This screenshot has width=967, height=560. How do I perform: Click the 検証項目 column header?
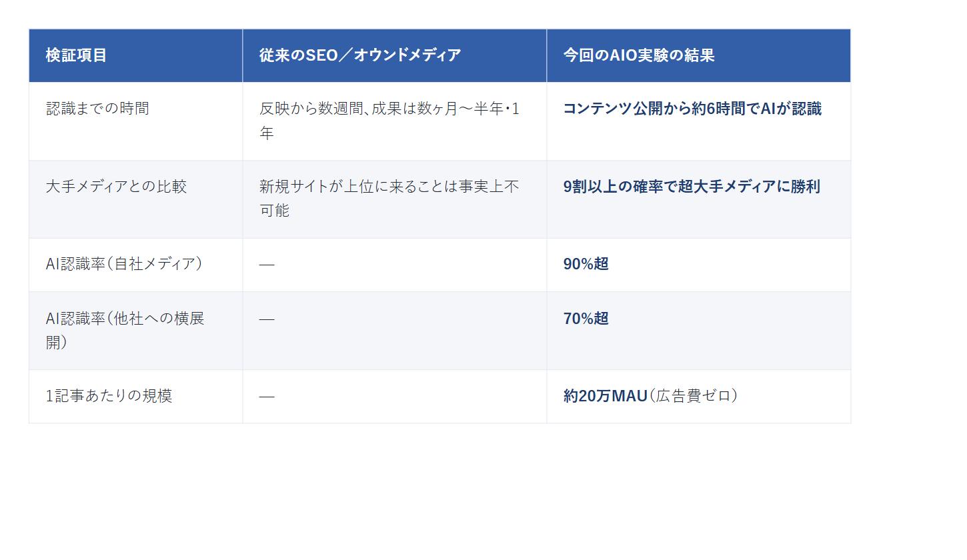pyautogui.click(x=135, y=55)
